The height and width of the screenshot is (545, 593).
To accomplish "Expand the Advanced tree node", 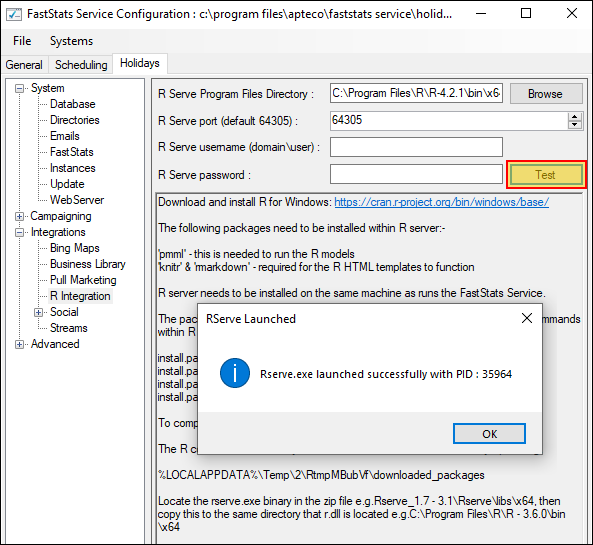I will tap(19, 345).
